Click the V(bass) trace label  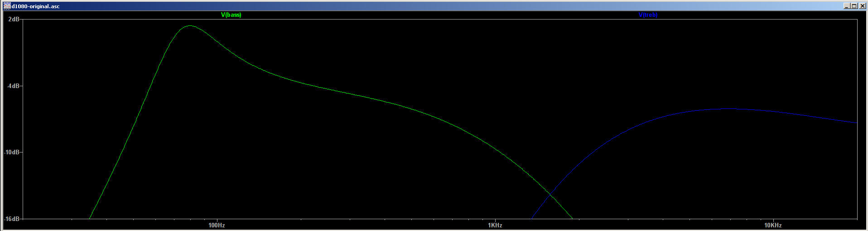pos(231,15)
